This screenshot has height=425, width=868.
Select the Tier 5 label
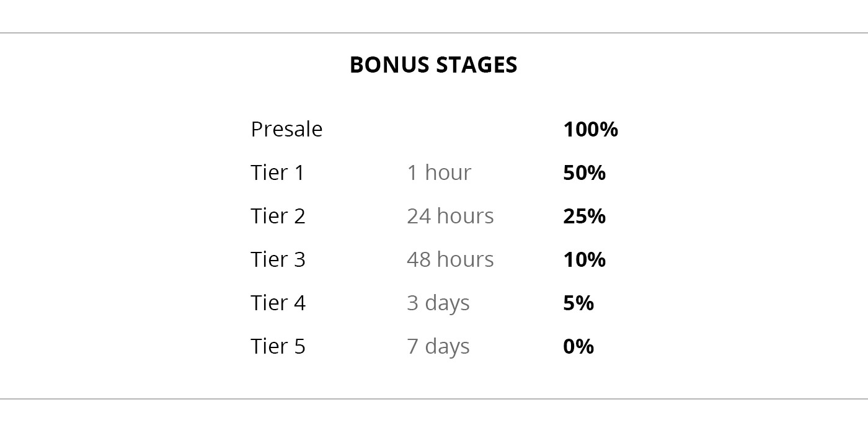(x=278, y=346)
